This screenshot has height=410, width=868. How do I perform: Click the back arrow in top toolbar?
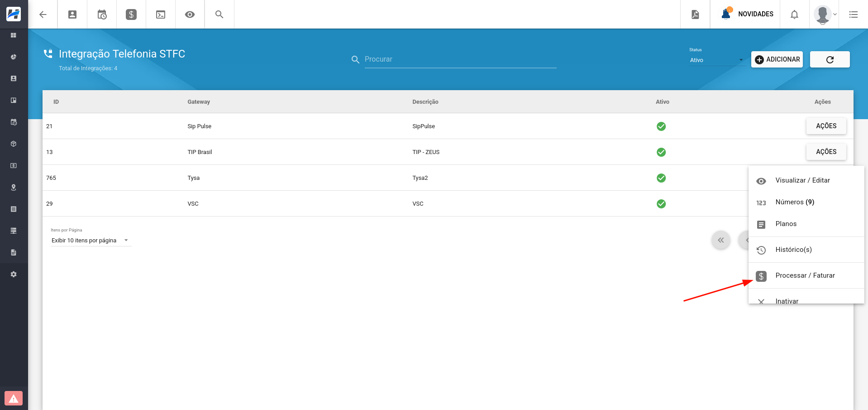pos(43,14)
